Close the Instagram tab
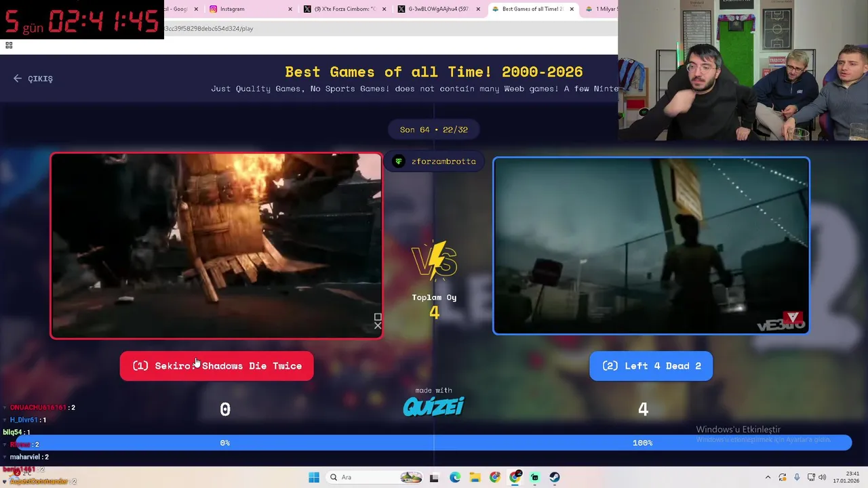Viewport: 868px width, 488px height. [x=290, y=9]
